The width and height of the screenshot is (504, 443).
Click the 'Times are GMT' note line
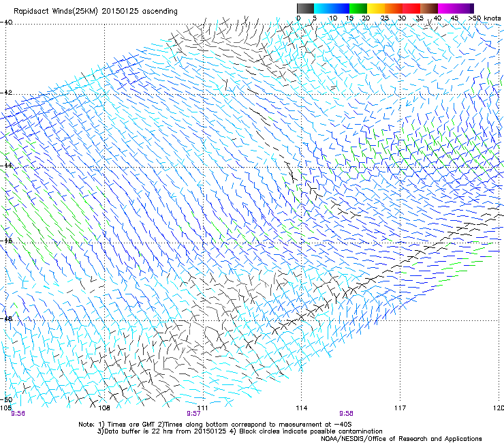(x=215, y=425)
